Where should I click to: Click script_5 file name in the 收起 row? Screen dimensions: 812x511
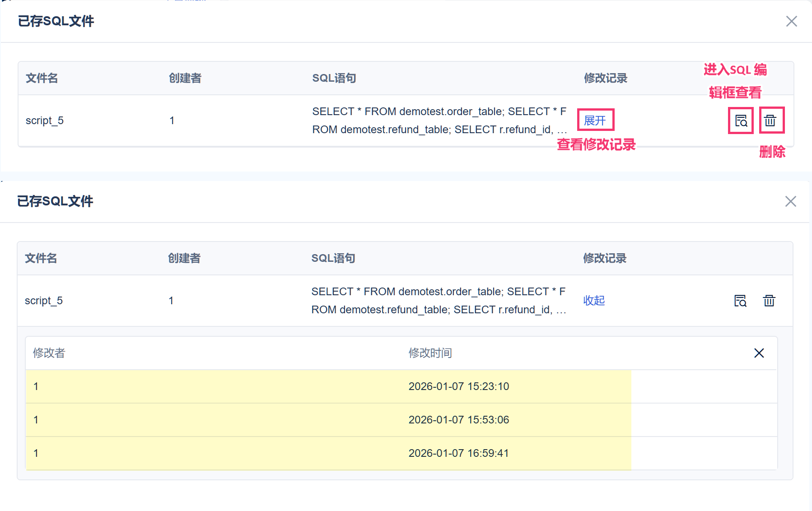pyautogui.click(x=44, y=301)
